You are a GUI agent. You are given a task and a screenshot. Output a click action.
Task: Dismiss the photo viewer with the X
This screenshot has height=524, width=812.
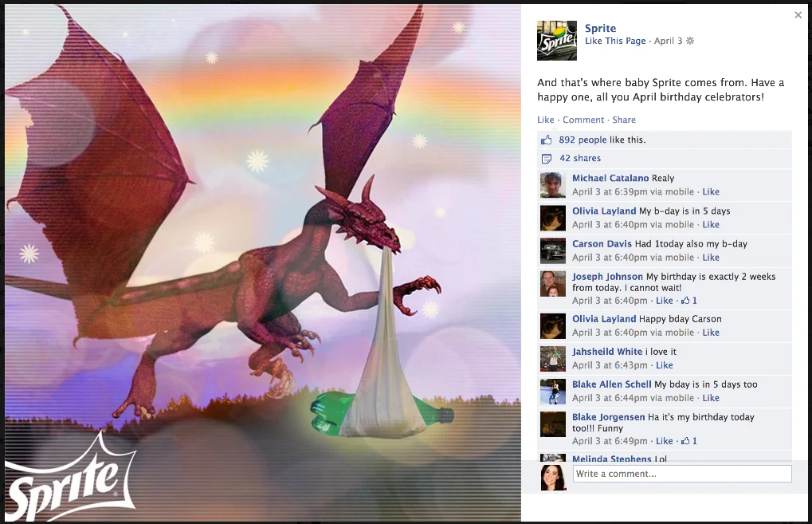tap(798, 14)
